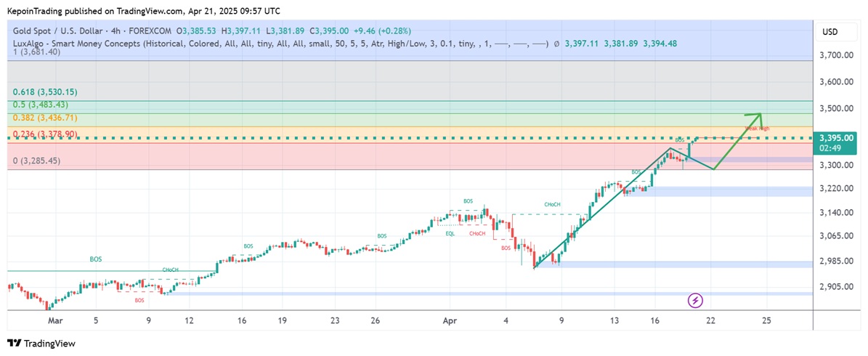Click the 3,500.00 price axis label

tap(836, 108)
